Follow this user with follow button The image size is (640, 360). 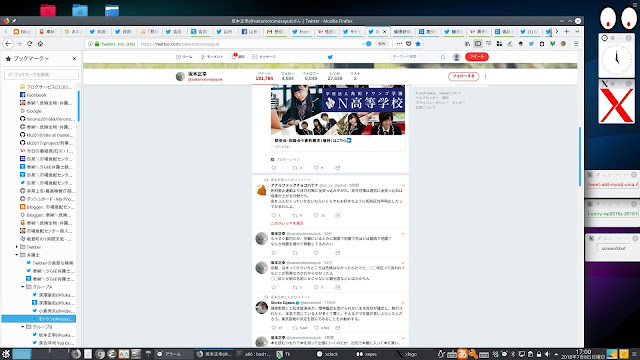pyautogui.click(x=463, y=76)
